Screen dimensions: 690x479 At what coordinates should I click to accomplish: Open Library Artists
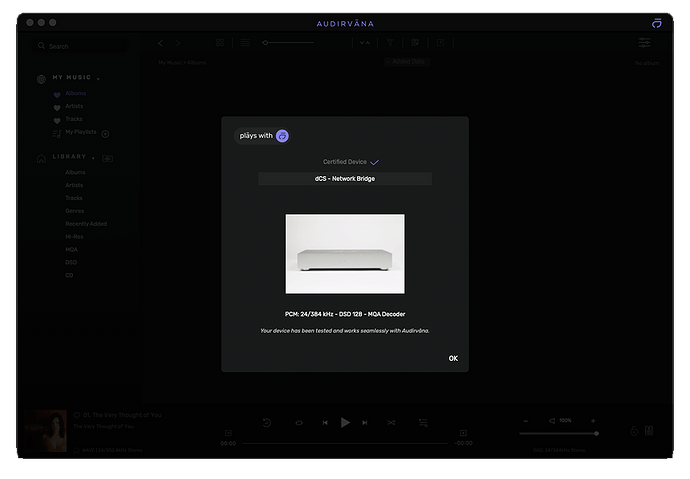click(74, 185)
